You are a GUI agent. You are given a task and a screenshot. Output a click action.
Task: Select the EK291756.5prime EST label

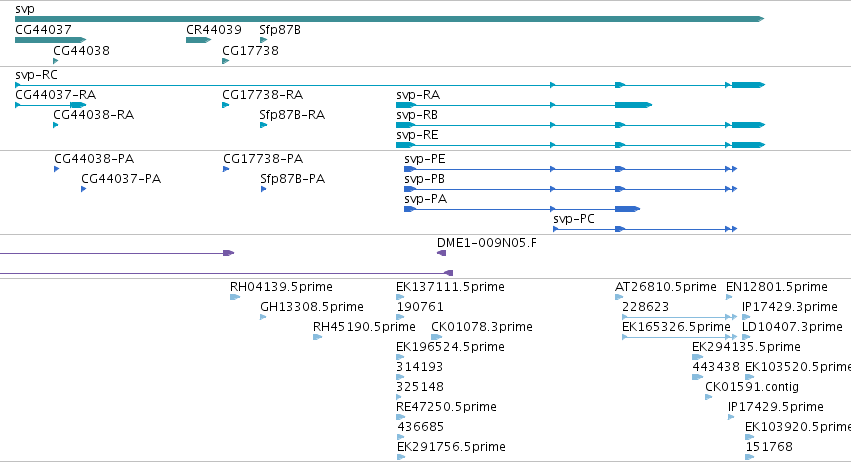[x=452, y=447]
